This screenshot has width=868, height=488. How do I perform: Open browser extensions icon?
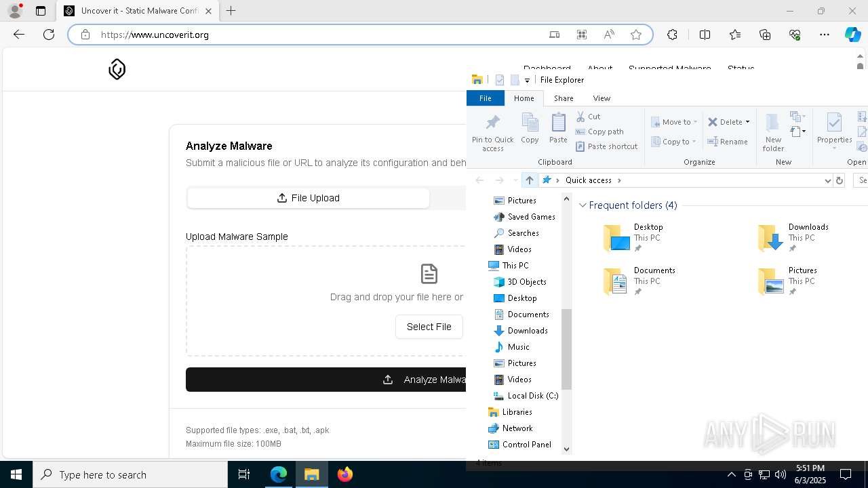pyautogui.click(x=672, y=35)
